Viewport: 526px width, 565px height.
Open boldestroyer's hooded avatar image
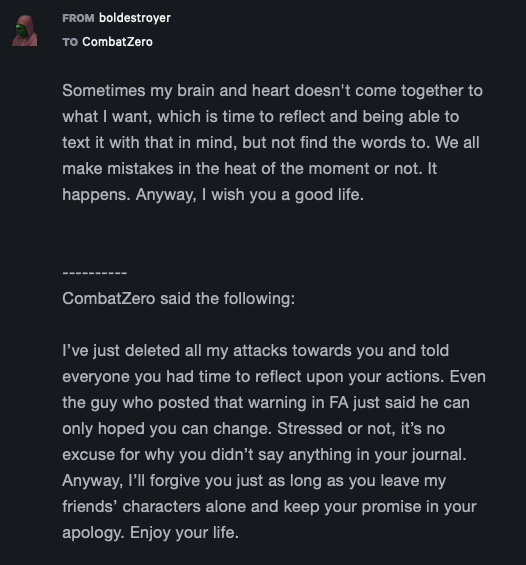24,31
